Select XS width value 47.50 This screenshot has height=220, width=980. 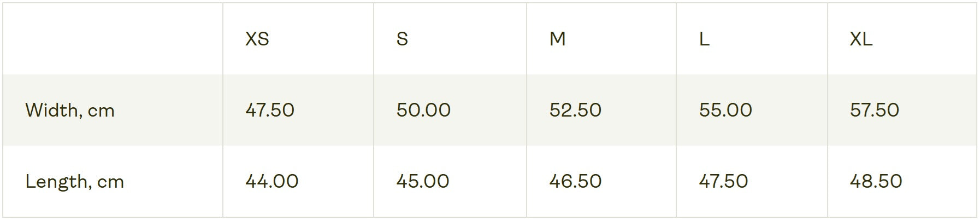point(270,110)
